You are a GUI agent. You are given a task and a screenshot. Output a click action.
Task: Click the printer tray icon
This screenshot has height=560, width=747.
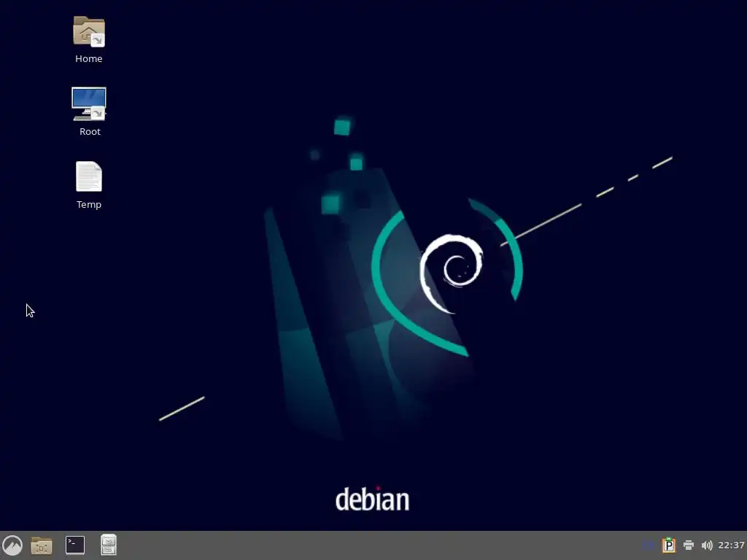point(689,545)
